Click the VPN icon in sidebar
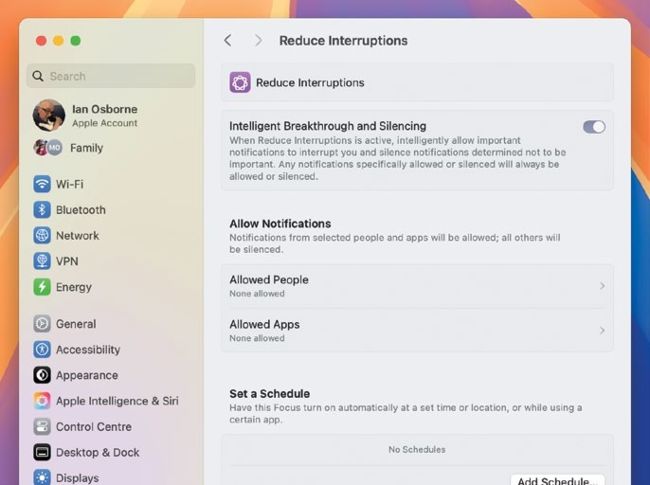Image resolution: width=650 pixels, height=485 pixels. [x=42, y=261]
